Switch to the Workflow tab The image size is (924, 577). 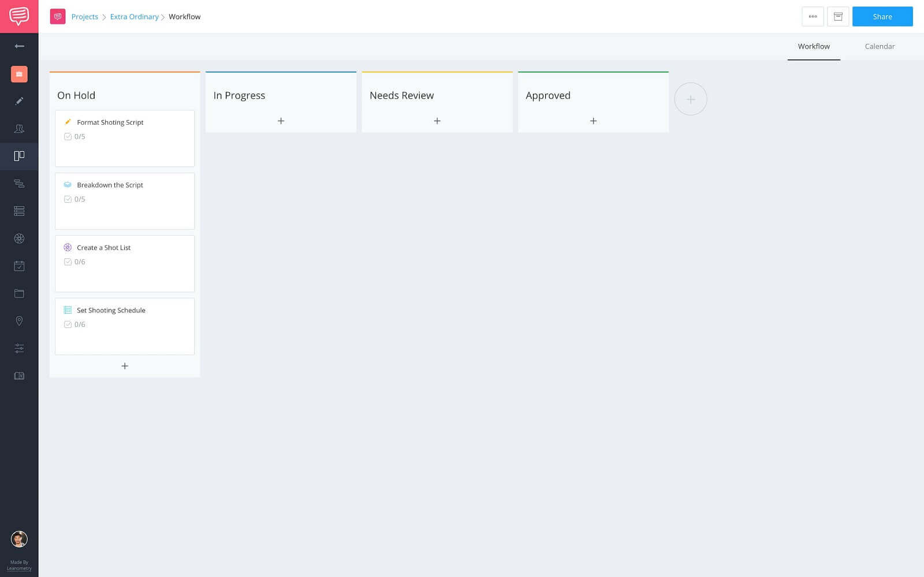point(814,46)
